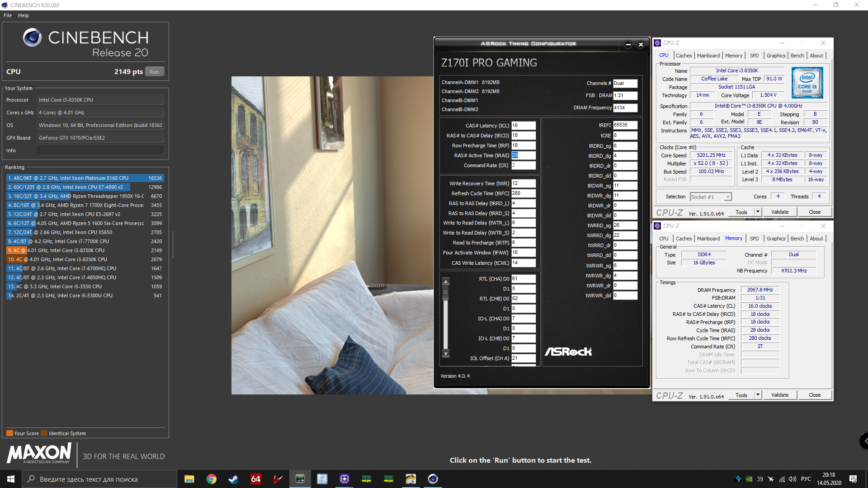This screenshot has width=868, height=488.
Task: Open first green RAM module taskbar icon
Action: point(366,479)
